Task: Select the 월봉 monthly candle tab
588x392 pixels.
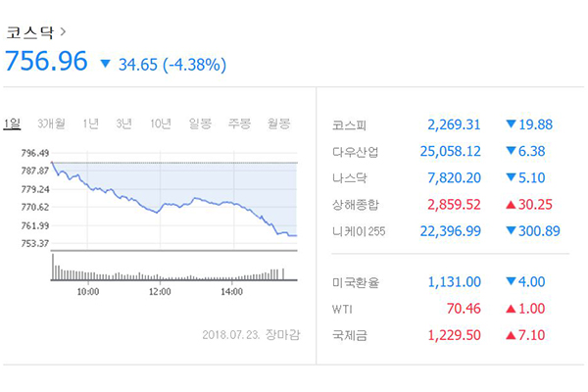Action: click(278, 123)
